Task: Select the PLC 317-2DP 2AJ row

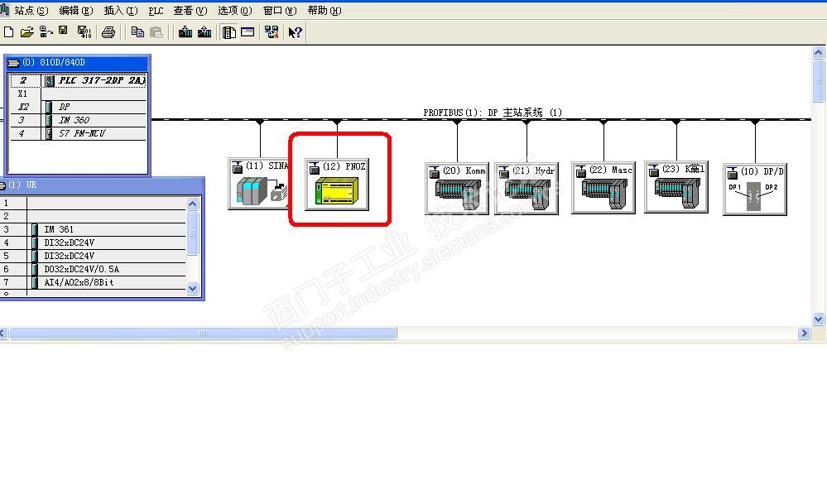Action: 78,80
